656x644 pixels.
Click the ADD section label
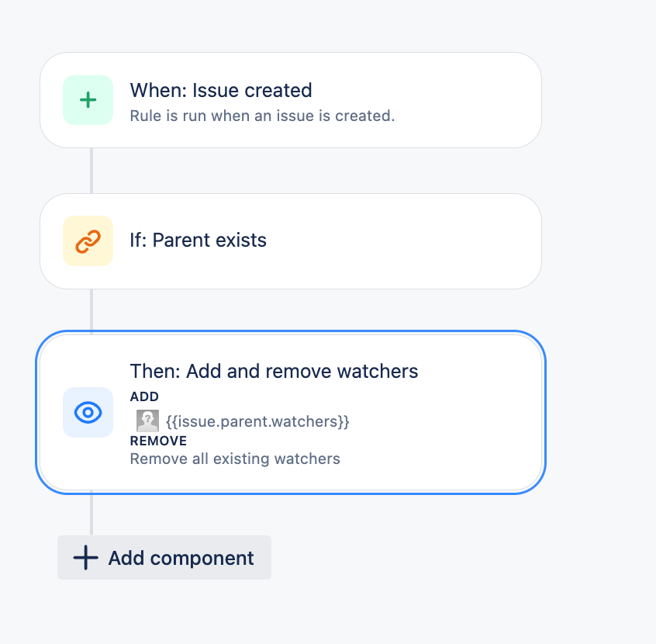pos(144,396)
